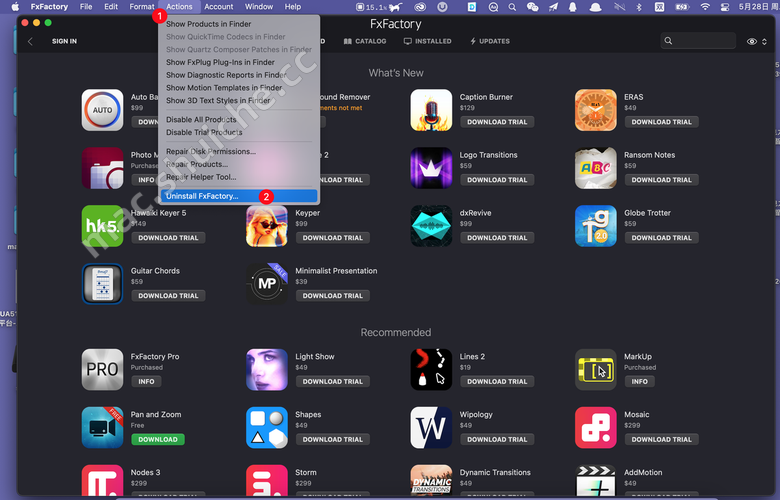Image resolution: width=780 pixels, height=500 pixels.
Task: Open the Caption Burner microphone icon
Action: coord(431,110)
